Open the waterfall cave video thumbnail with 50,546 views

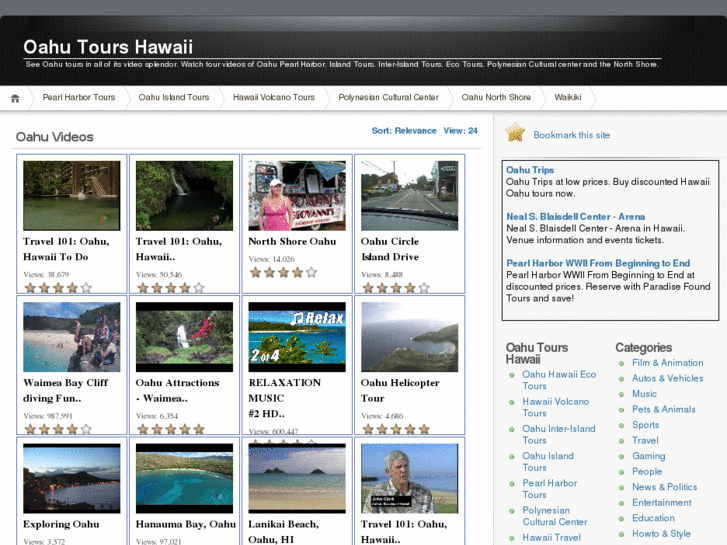coord(185,195)
